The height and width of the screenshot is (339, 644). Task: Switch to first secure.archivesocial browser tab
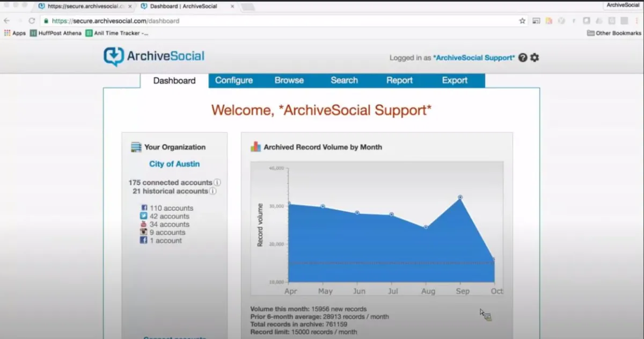tap(86, 6)
